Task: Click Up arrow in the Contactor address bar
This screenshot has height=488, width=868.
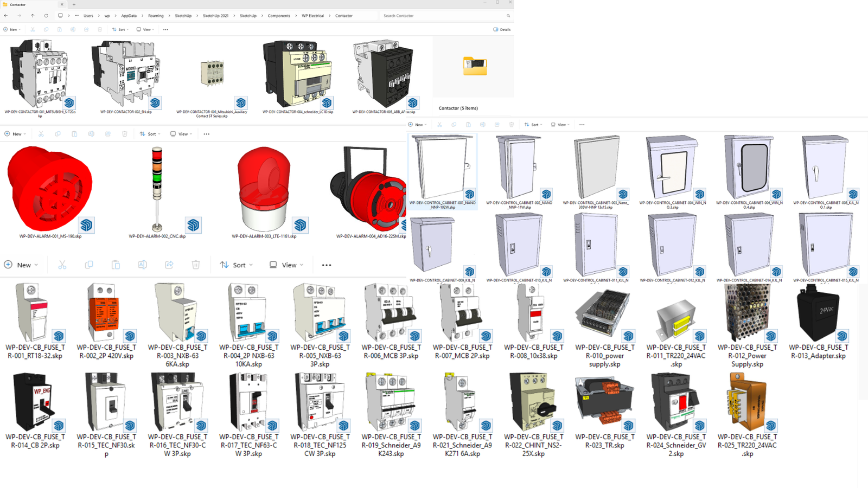Action: [x=33, y=16]
